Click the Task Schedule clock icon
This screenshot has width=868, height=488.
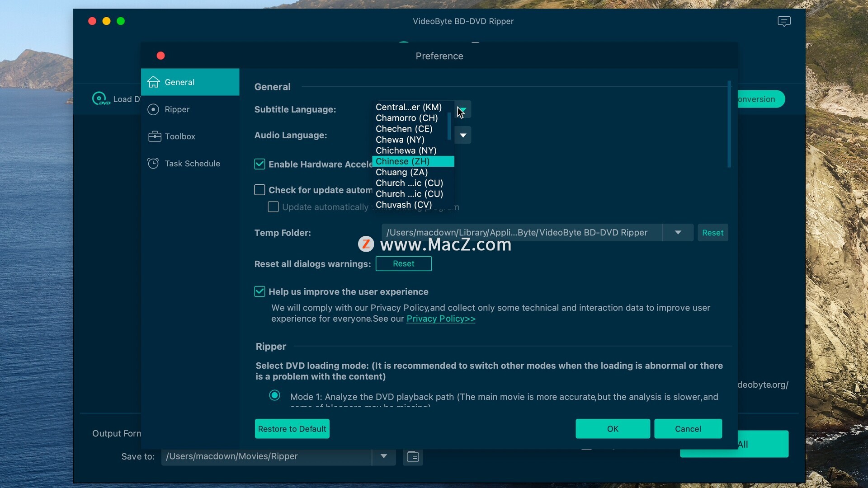(153, 163)
